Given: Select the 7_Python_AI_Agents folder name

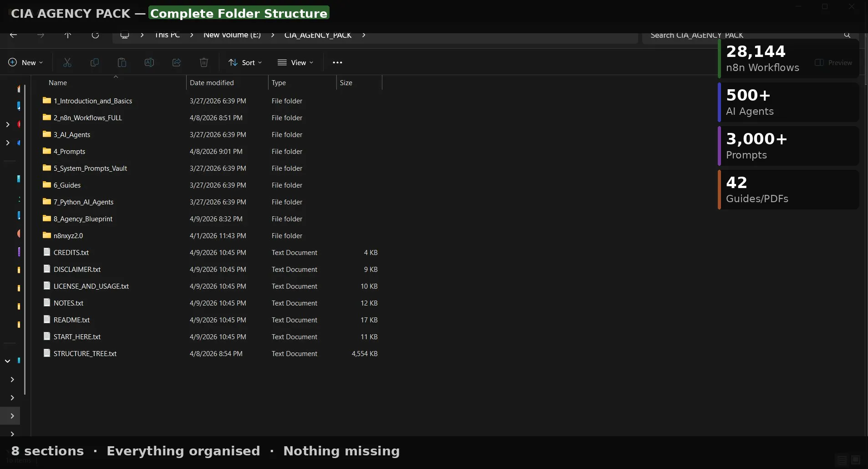Looking at the screenshot, I should click(84, 202).
